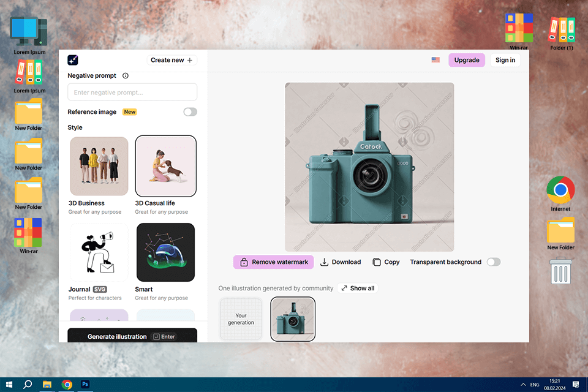Select the top-right Win-rar desktop icon
The height and width of the screenshot is (392, 588).
point(519,31)
